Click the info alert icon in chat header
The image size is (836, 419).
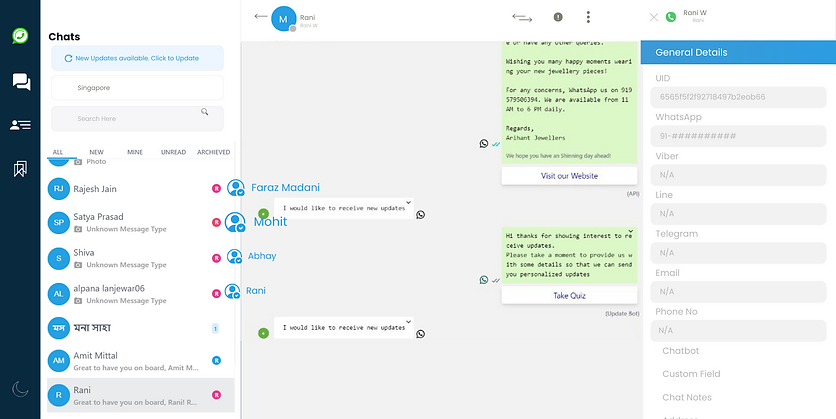558,17
